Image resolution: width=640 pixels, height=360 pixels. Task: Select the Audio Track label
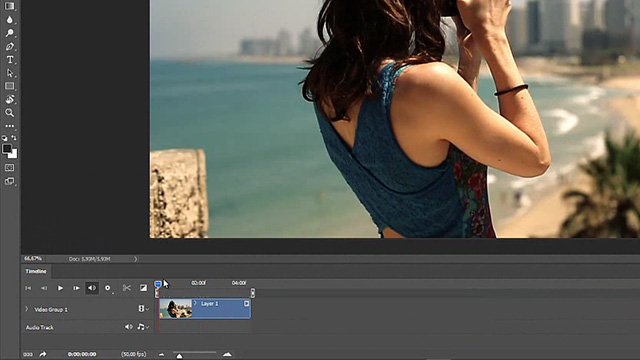click(40, 327)
